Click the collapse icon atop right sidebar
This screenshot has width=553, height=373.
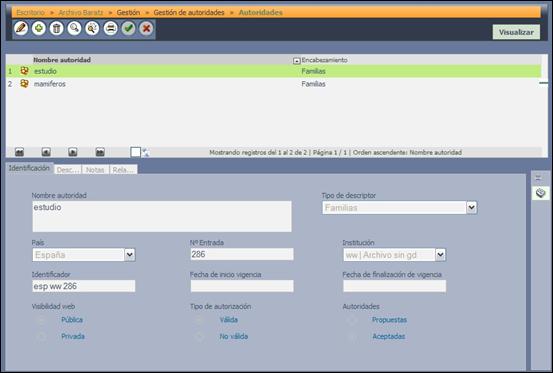(x=538, y=178)
